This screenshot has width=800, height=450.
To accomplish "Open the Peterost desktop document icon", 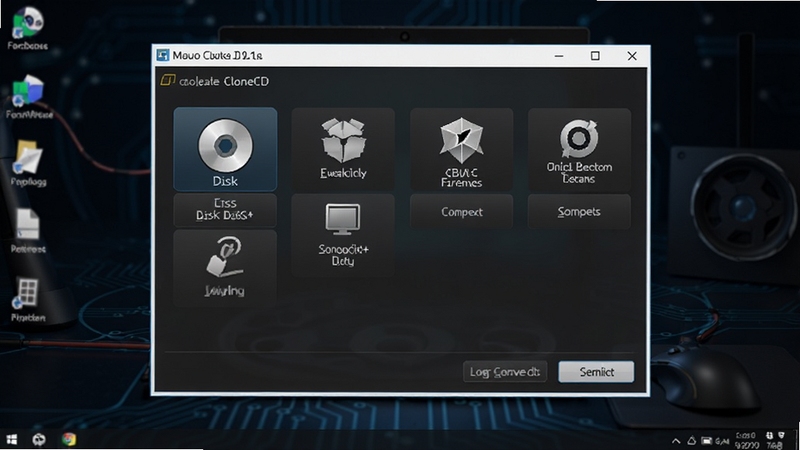I will [x=28, y=231].
